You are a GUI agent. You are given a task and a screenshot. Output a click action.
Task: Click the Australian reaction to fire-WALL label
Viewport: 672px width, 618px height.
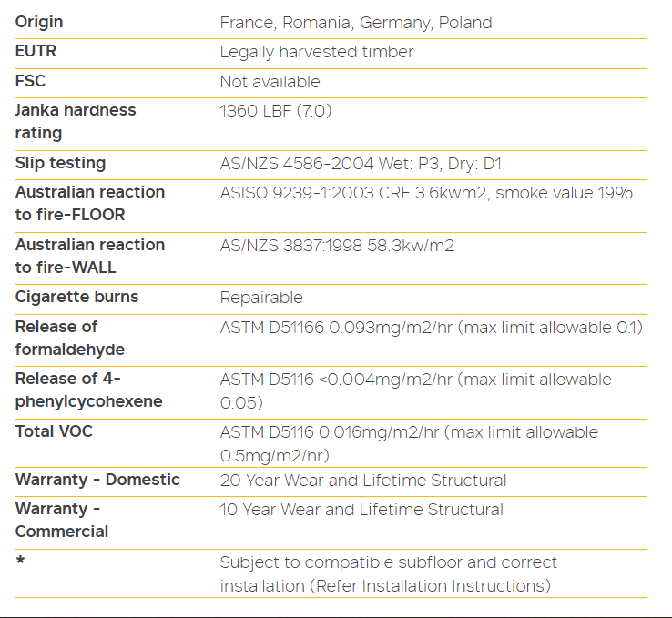pos(90,256)
